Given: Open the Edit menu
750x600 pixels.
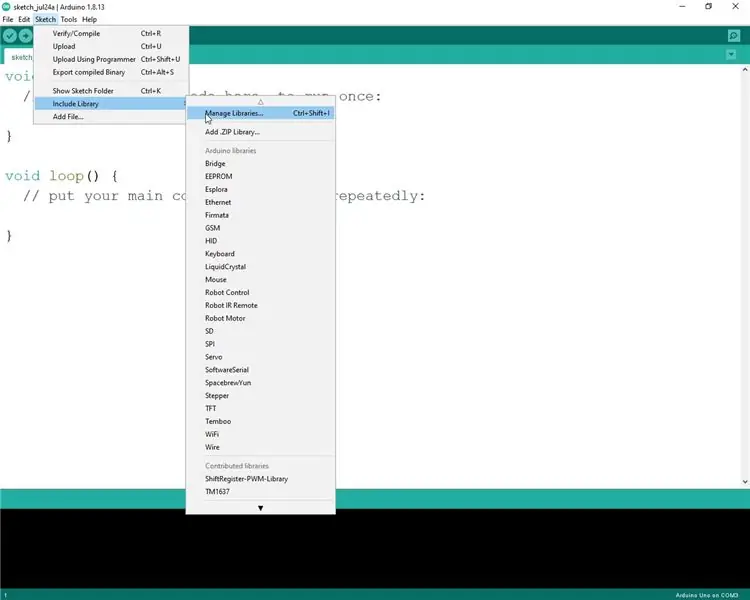Looking at the screenshot, I should click(x=24, y=19).
